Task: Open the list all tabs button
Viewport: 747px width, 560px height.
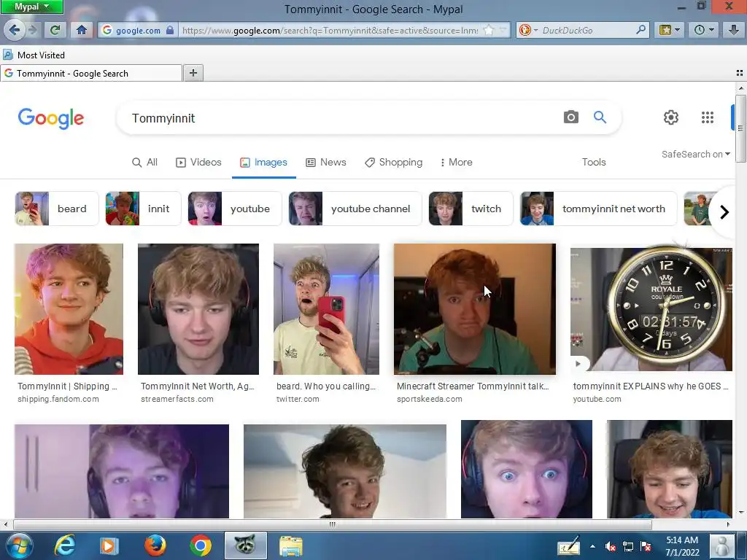Action: point(740,73)
